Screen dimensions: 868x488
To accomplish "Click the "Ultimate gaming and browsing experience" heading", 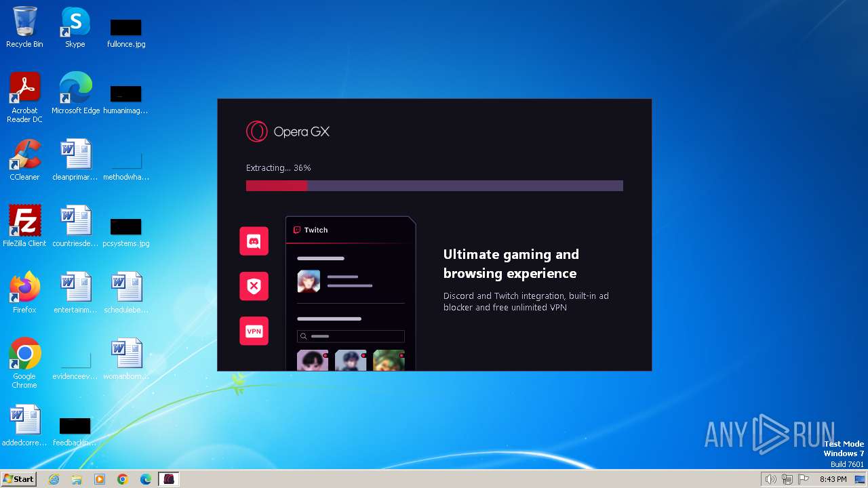I will tap(511, 264).
